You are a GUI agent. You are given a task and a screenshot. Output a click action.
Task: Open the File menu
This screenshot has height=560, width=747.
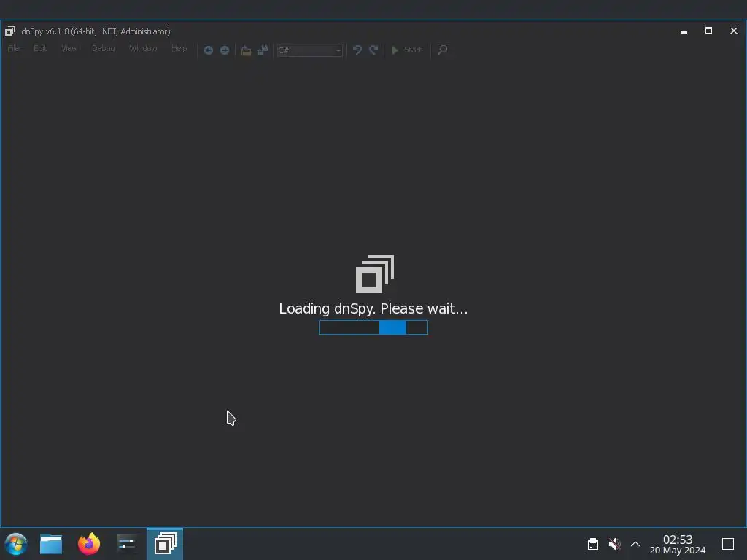coord(13,49)
